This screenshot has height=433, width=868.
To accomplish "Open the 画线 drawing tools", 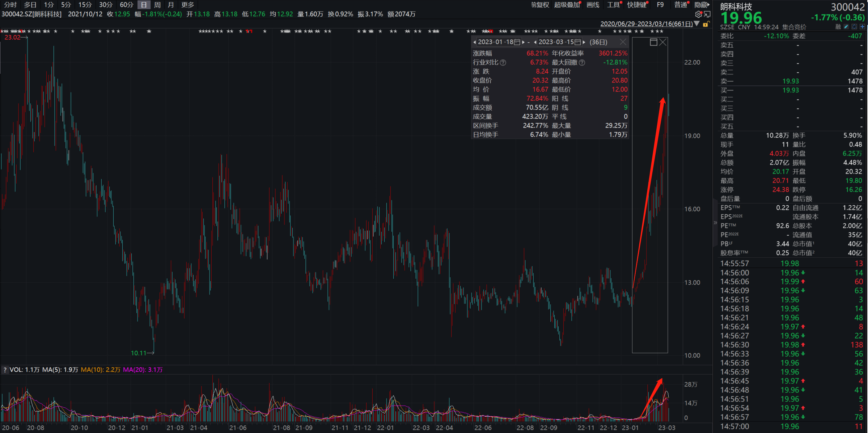I will click(593, 5).
